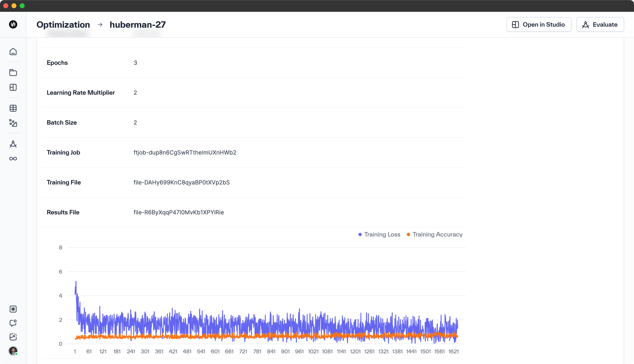This screenshot has height=364, width=634.
Task: Select the Files folder icon in sidebar
Action: (13, 73)
